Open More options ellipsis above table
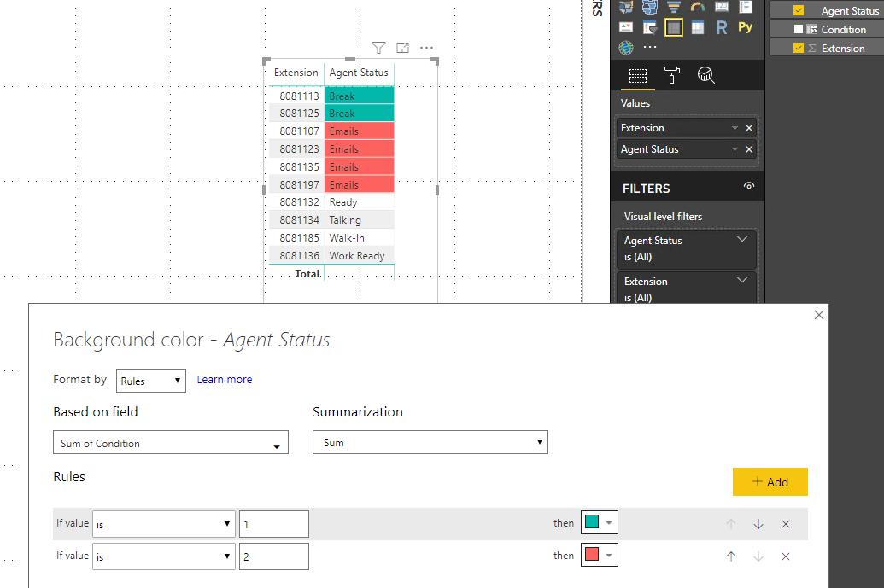The width and height of the screenshot is (884, 588). coord(427,48)
